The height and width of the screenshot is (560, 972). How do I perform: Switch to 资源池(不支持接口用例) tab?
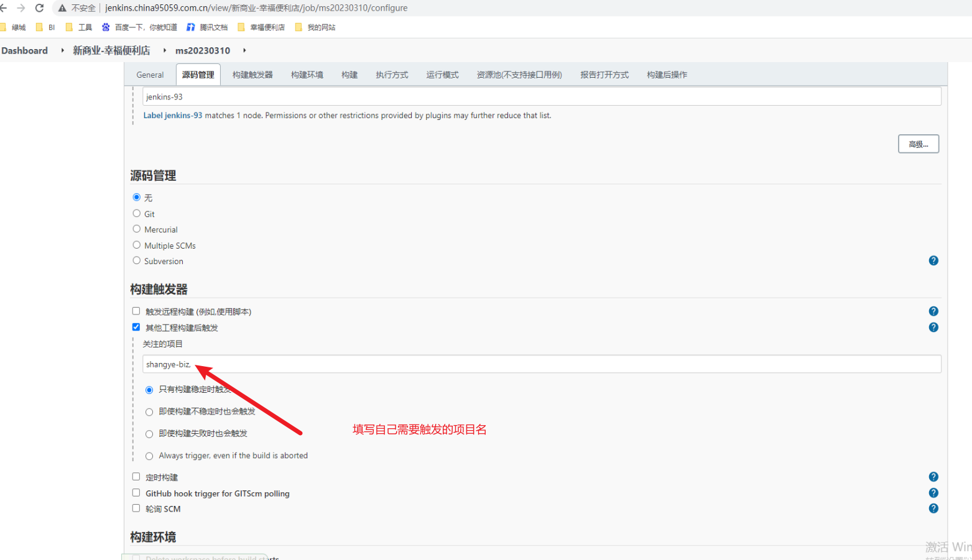519,75
